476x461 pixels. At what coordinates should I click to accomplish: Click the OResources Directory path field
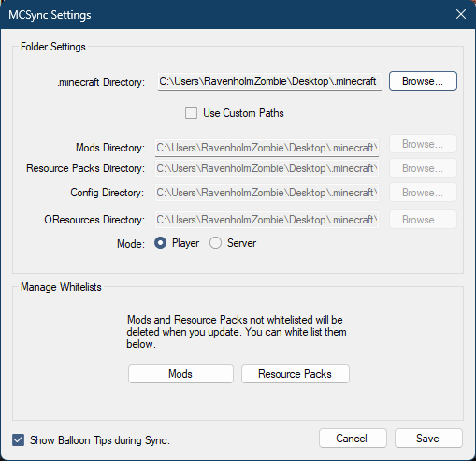(267, 220)
